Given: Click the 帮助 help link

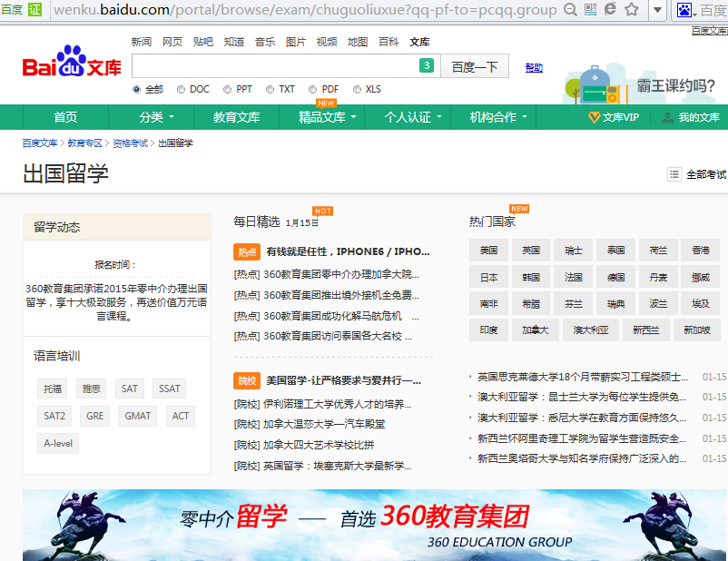Looking at the screenshot, I should pos(534,68).
